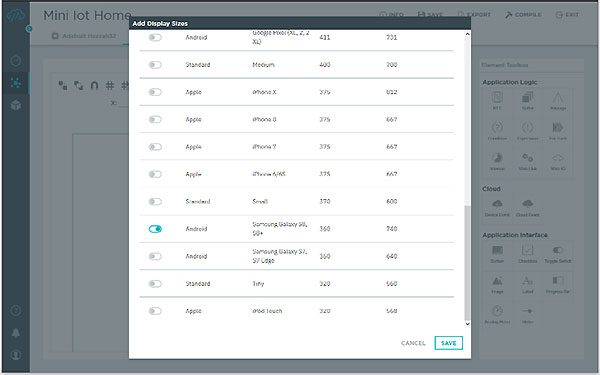Enable the Standard Small display toggle
Screen dimensions: 600x375
click(155, 202)
